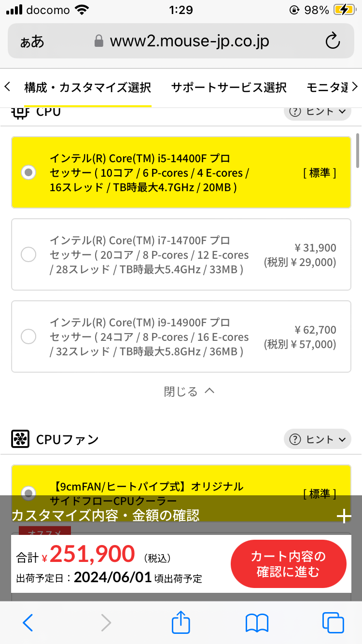Tap the Safari reload page icon
This screenshot has height=644, width=362.
point(333,42)
